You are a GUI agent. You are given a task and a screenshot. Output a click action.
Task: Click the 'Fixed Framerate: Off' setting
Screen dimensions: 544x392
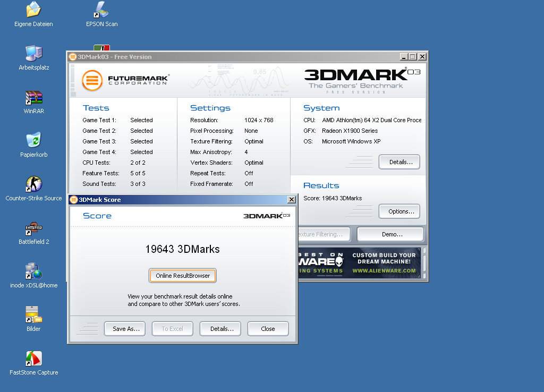pos(222,184)
